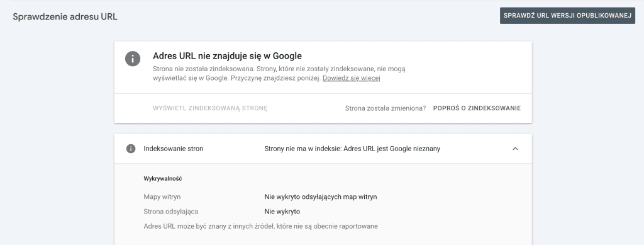
Task: Click info icon beside 'Adres URL nie znajduje się w Google'
Action: pos(132,59)
